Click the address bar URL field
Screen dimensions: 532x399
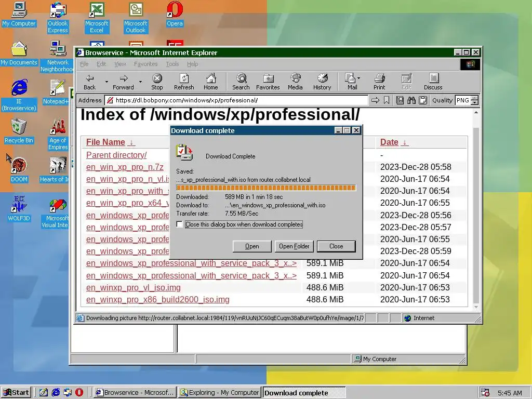(x=236, y=100)
